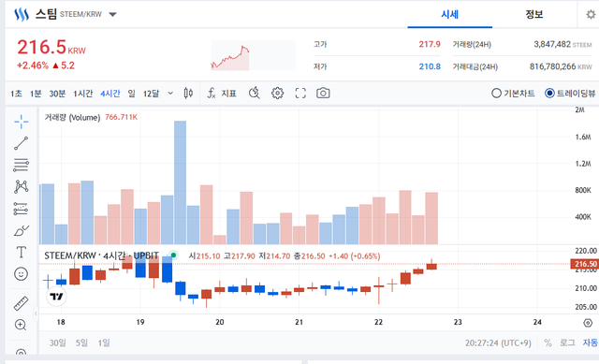The height and width of the screenshot is (364, 599).
Task: Activate the zoom-in magnifier tool
Action: tap(21, 325)
